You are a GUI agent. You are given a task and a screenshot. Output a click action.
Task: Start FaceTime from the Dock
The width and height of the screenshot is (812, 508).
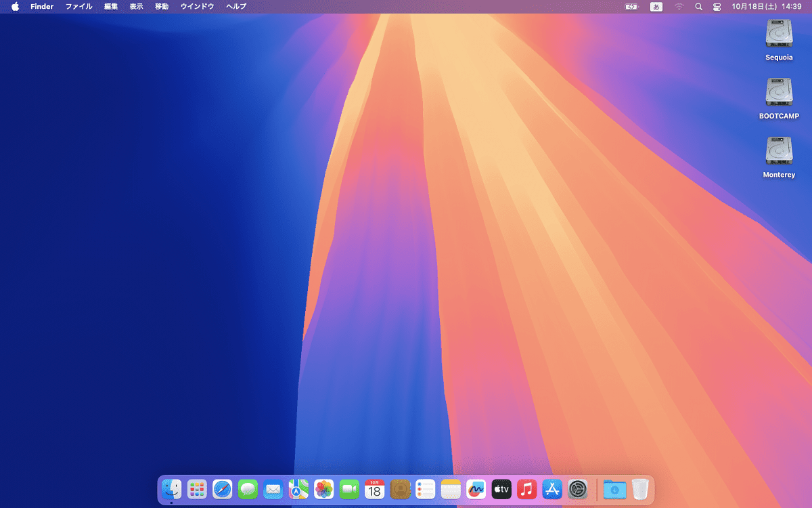pyautogui.click(x=349, y=488)
